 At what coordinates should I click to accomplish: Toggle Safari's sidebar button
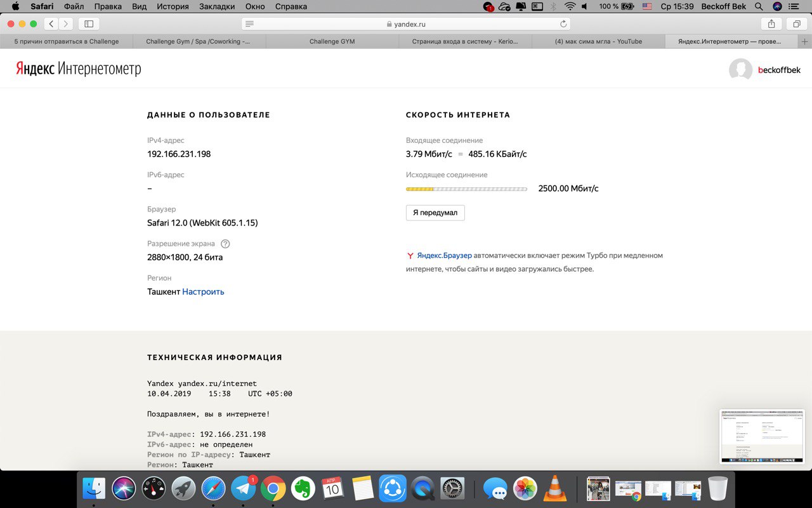(89, 23)
